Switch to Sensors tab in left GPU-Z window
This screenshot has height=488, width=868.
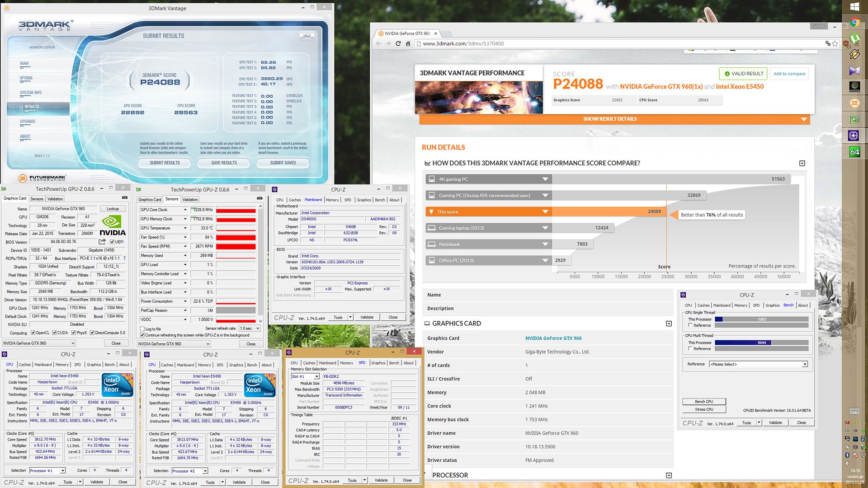[37, 199]
